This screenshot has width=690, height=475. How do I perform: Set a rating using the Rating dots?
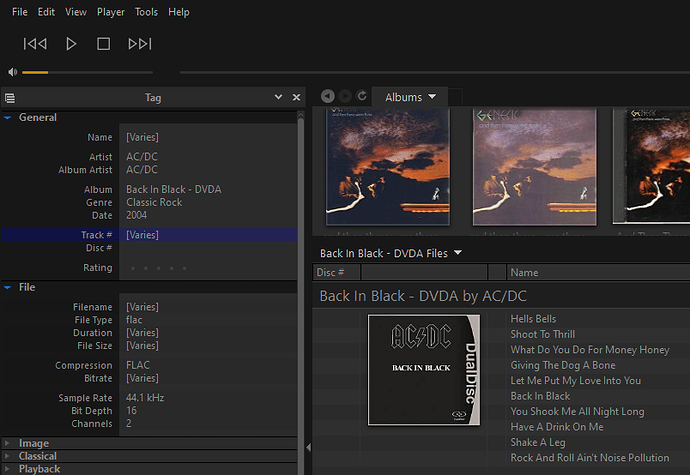click(158, 268)
